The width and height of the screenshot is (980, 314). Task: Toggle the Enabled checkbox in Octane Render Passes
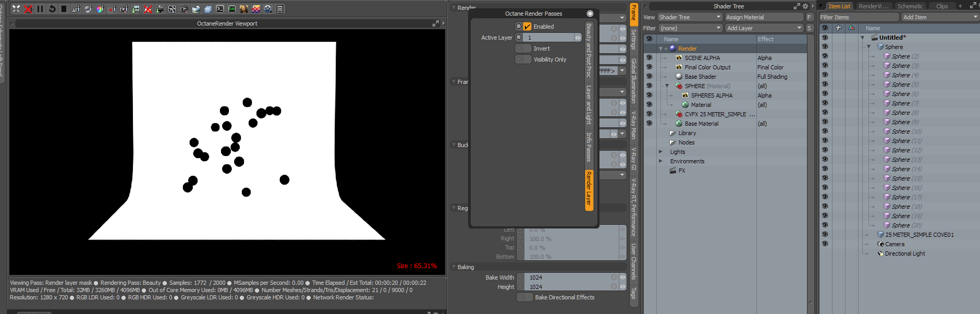click(x=528, y=27)
